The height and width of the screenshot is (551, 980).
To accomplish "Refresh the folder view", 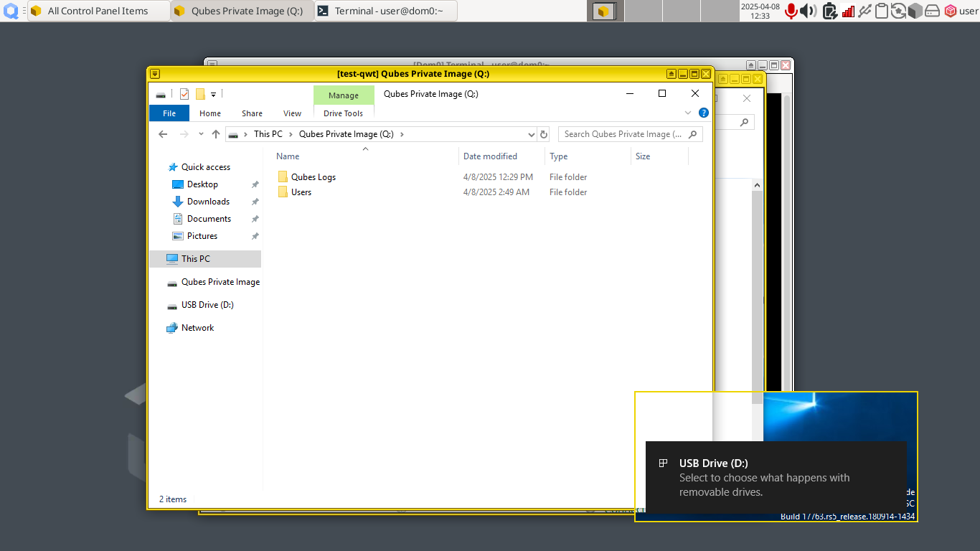I will pyautogui.click(x=544, y=134).
